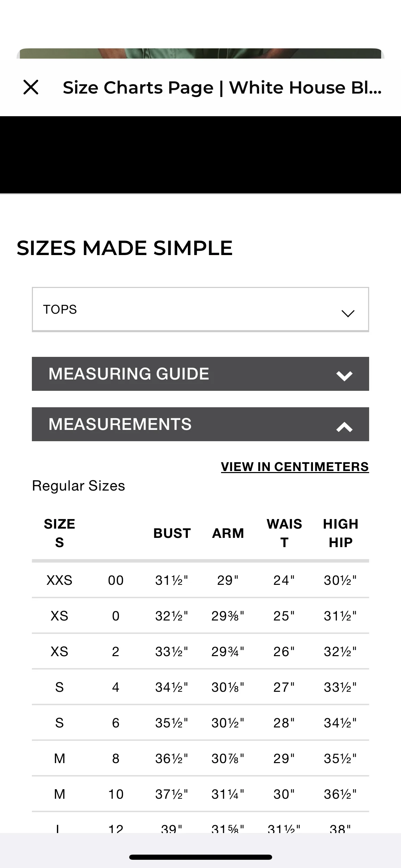
Task: Close the Size Charts page with X
Action: [31, 87]
